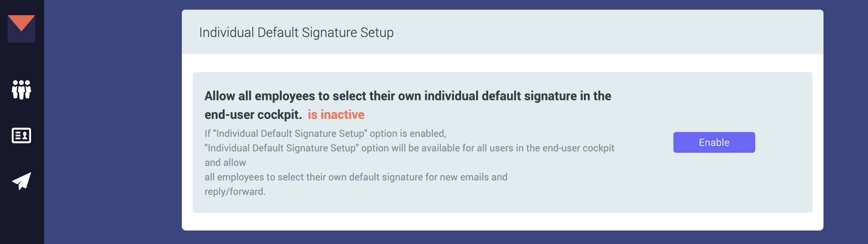Image resolution: width=868 pixels, height=244 pixels.
Task: Click the "Individual Default Signature Setup" page heading
Action: [x=296, y=32]
